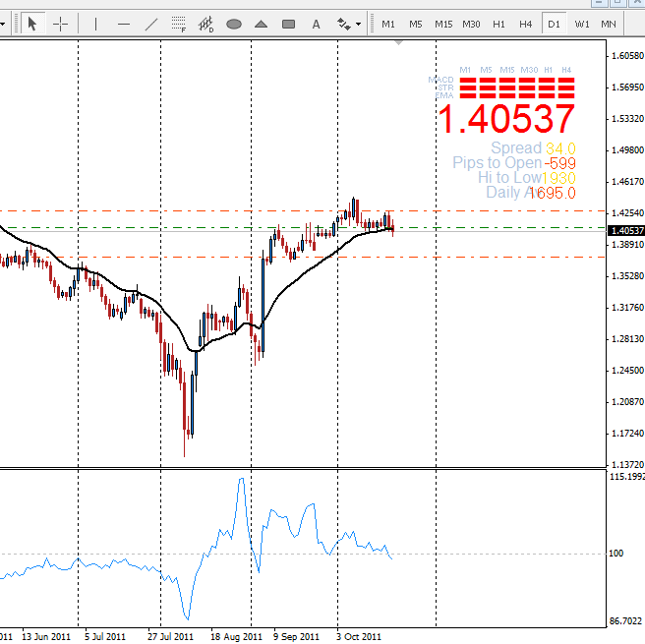Select the W1 weekly timeframe
Viewport: 645px width, 644px height.
582,24
